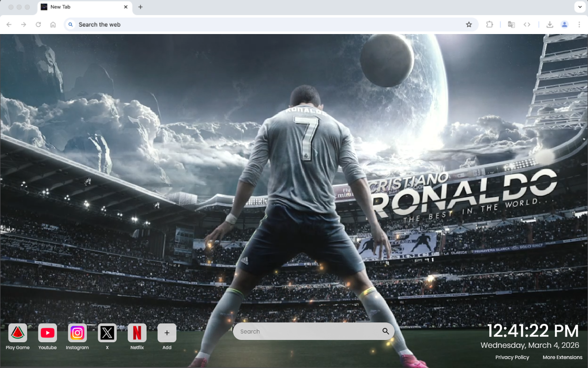Click the search magnifier in the address bar

[70, 24]
